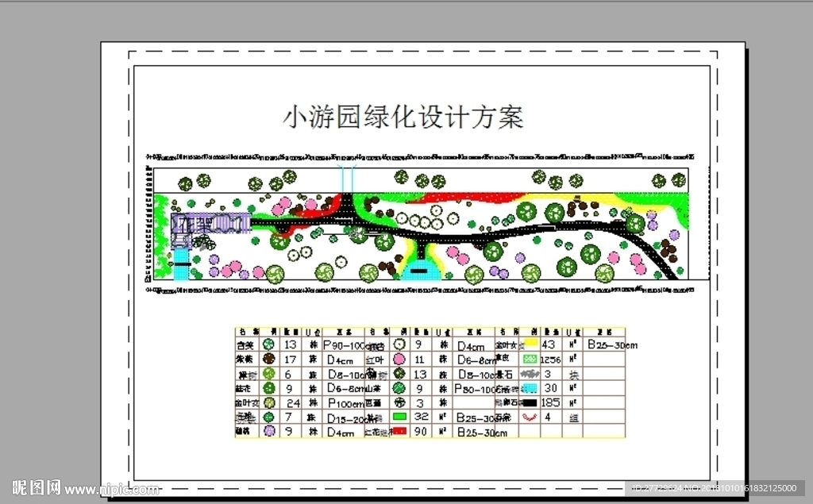Screen dimensions: 813x504
Task: Click the quantity cell showing 90
Action: (421, 431)
